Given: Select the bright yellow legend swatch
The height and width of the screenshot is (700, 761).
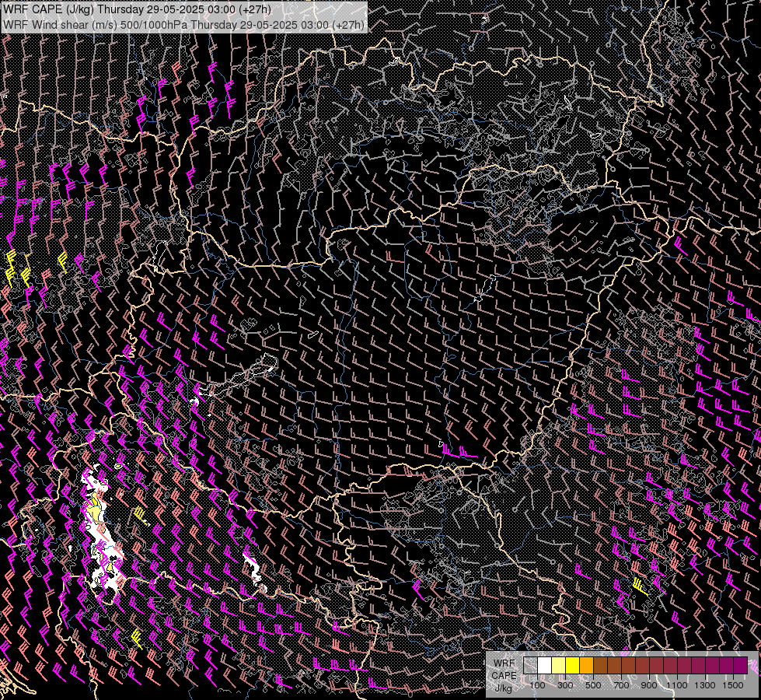Looking at the screenshot, I should click(x=573, y=665).
